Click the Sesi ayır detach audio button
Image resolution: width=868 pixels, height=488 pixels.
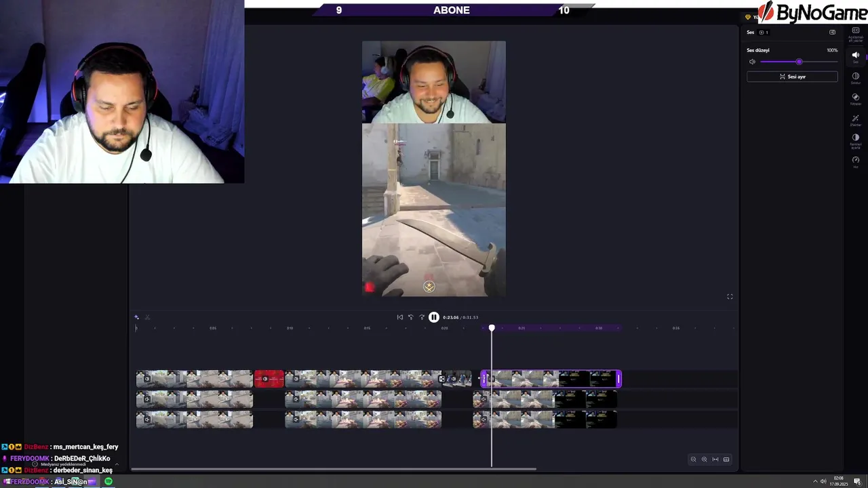point(792,77)
